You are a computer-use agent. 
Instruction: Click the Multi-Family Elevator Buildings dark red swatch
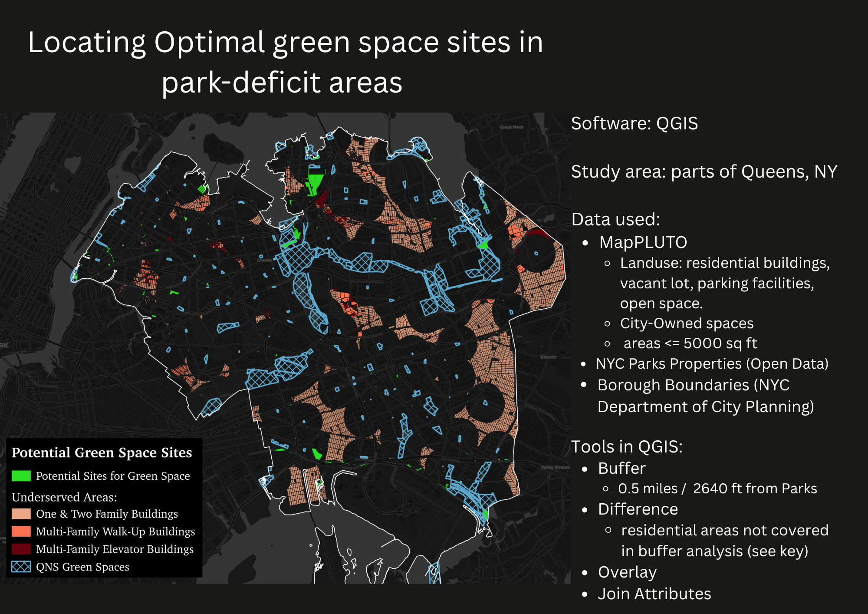pyautogui.click(x=21, y=549)
